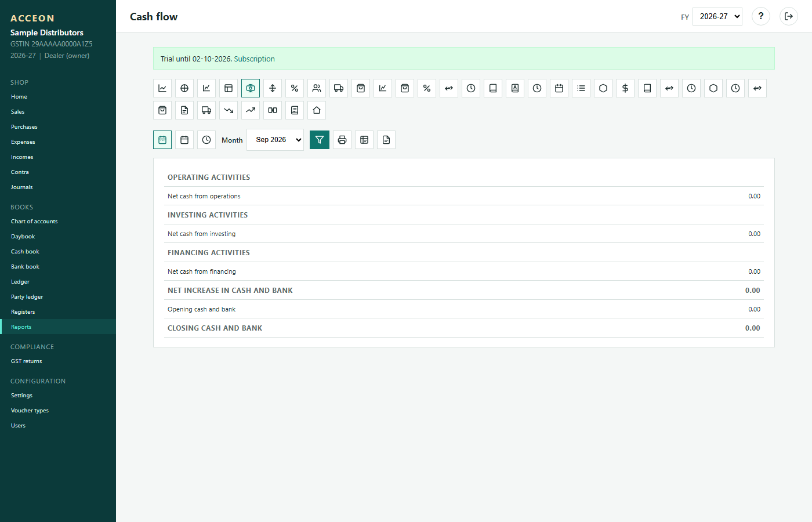Log out using the top-right exit icon
The width and height of the screenshot is (812, 522).
pyautogui.click(x=789, y=16)
